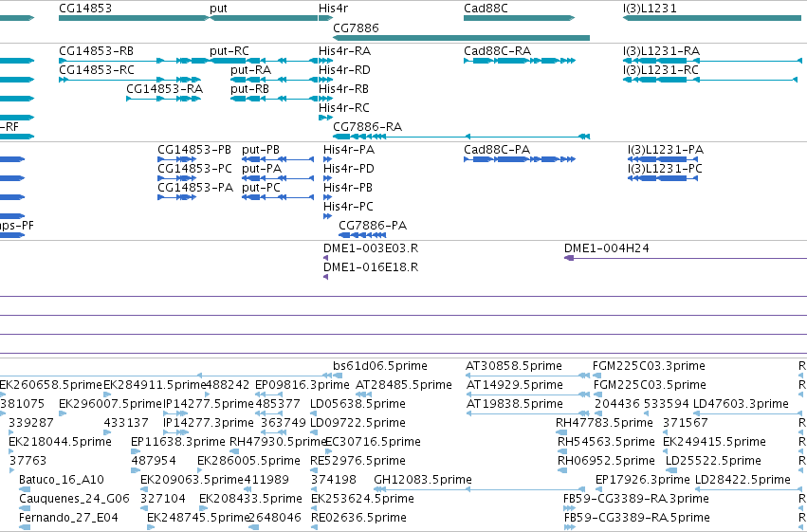Viewport: 807px width, 532px height.
Task: Click the l(3)L1231-PC protein label
Action: click(x=665, y=169)
